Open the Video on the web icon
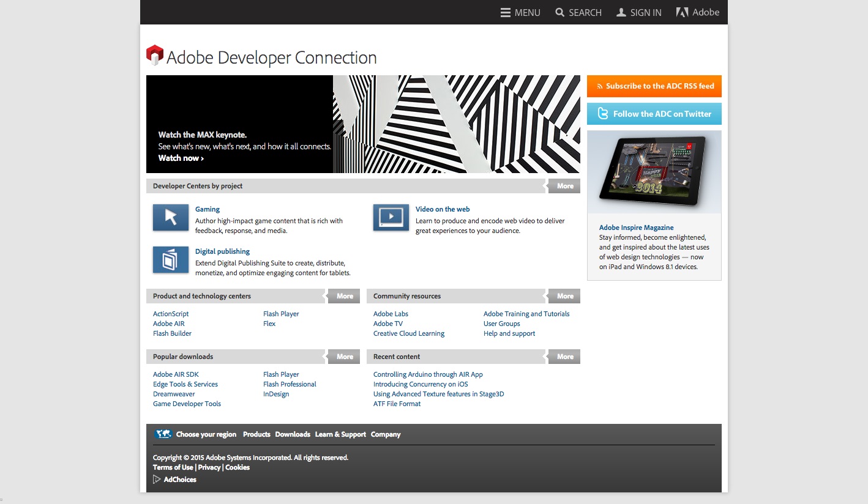 coord(391,218)
